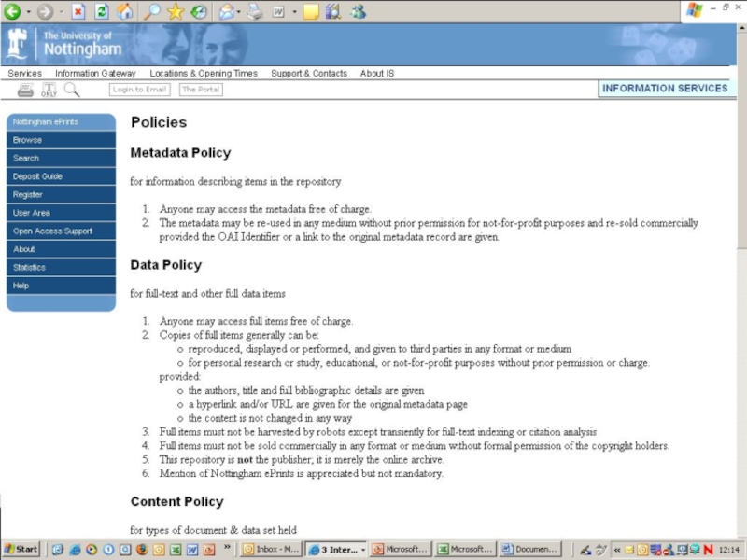Click the Stop loading page icon
This screenshot has width=747, height=560.
pyautogui.click(x=78, y=11)
